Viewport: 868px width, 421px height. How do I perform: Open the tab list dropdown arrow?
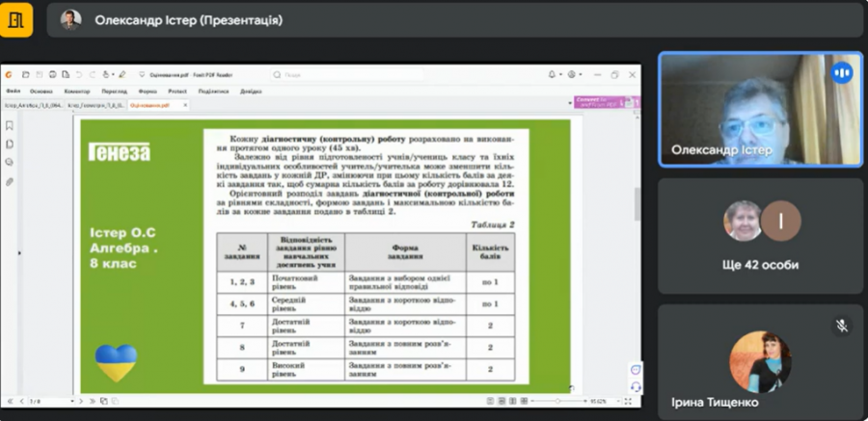click(570, 103)
